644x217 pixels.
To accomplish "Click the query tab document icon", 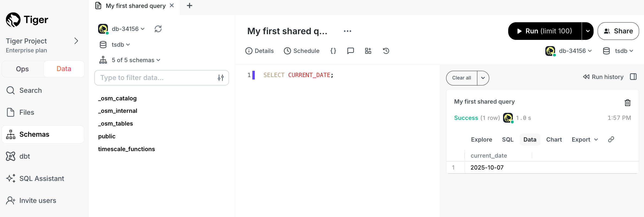I will click(98, 6).
